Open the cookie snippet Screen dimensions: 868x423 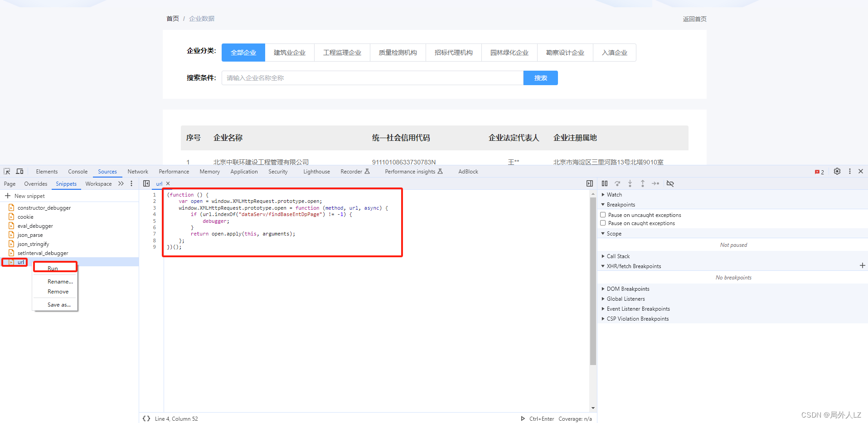25,217
